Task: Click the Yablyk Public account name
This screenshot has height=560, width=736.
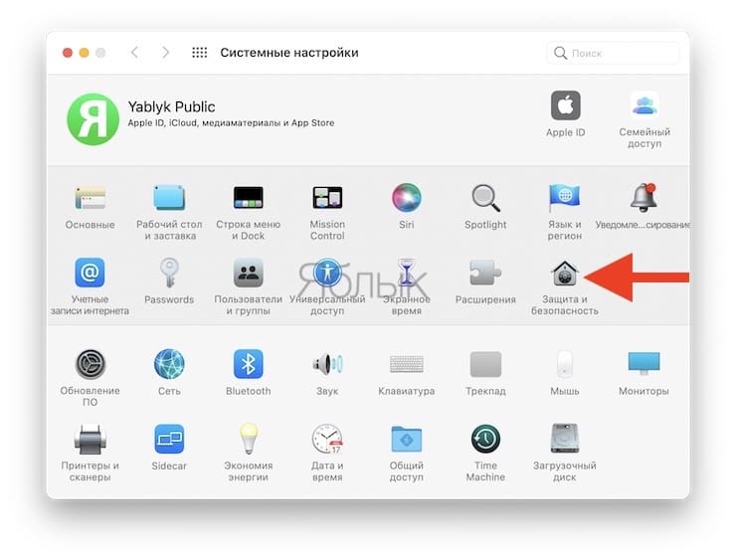Action: pyautogui.click(x=171, y=107)
